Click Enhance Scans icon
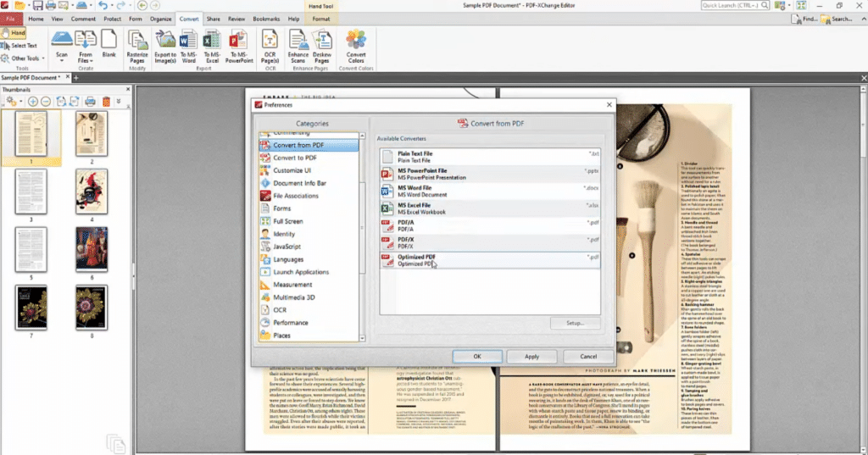The height and width of the screenshot is (455, 868). pos(298,47)
